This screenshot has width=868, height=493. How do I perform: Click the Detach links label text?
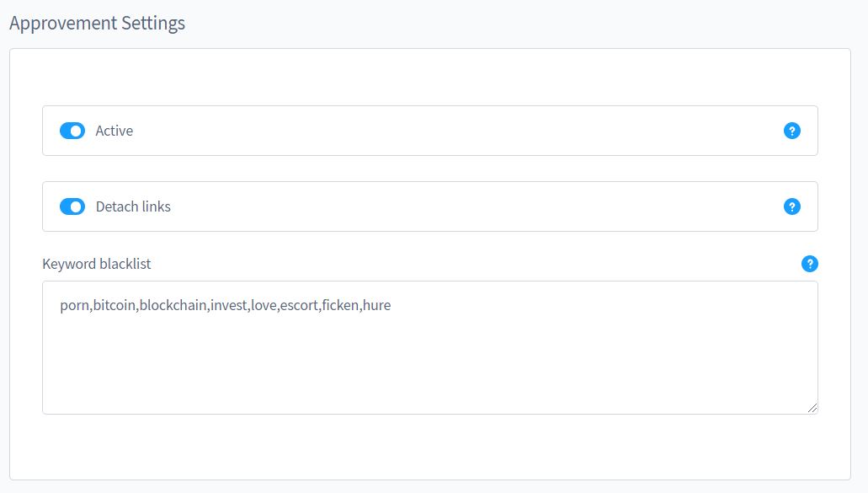click(x=133, y=206)
